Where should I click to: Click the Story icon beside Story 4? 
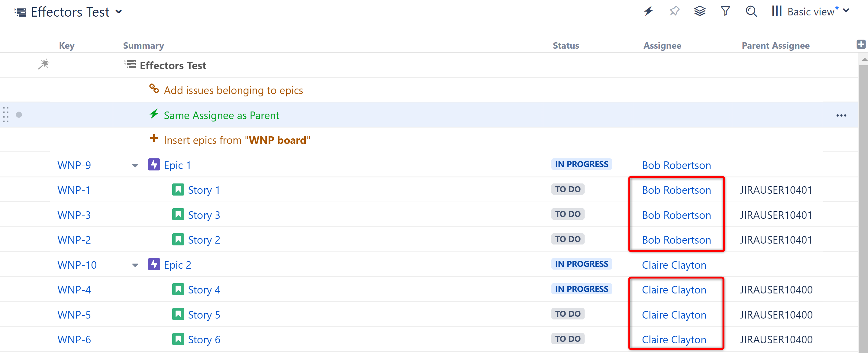[x=178, y=289]
